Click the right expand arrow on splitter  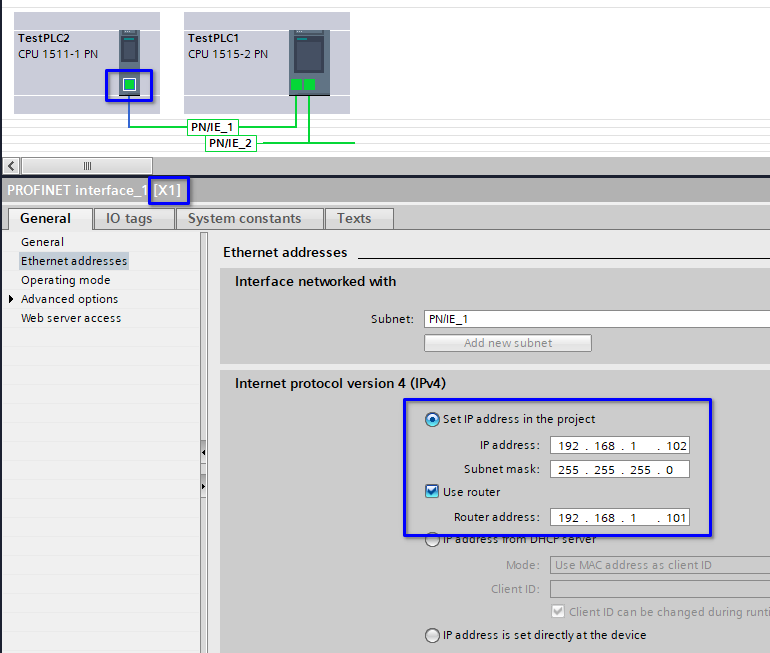[x=203, y=487]
